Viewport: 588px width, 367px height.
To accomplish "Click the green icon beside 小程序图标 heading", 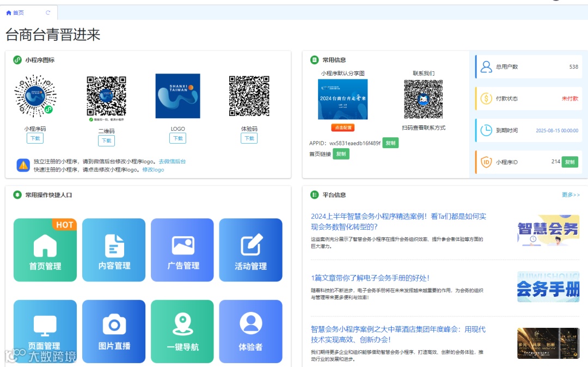I will (17, 60).
